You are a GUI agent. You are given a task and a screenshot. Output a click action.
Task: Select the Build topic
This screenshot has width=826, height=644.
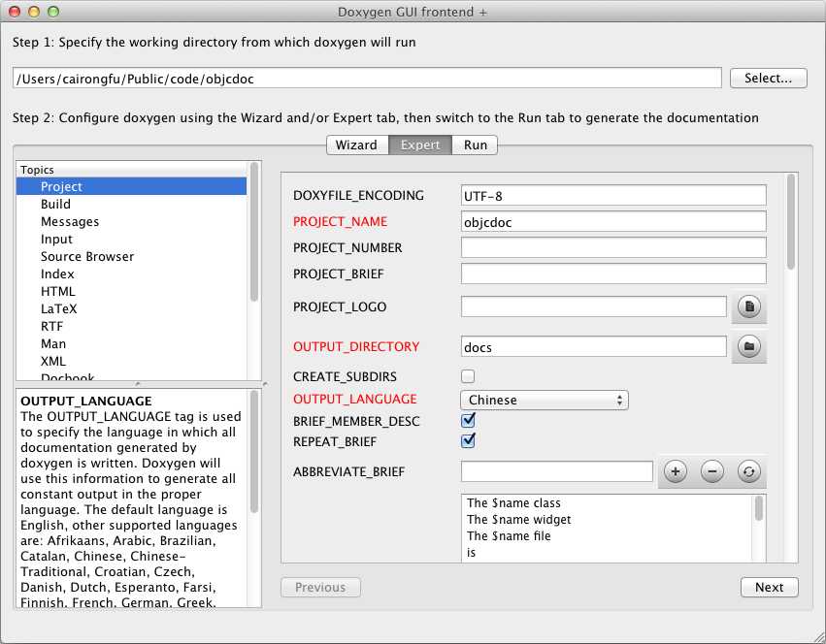coord(131,204)
